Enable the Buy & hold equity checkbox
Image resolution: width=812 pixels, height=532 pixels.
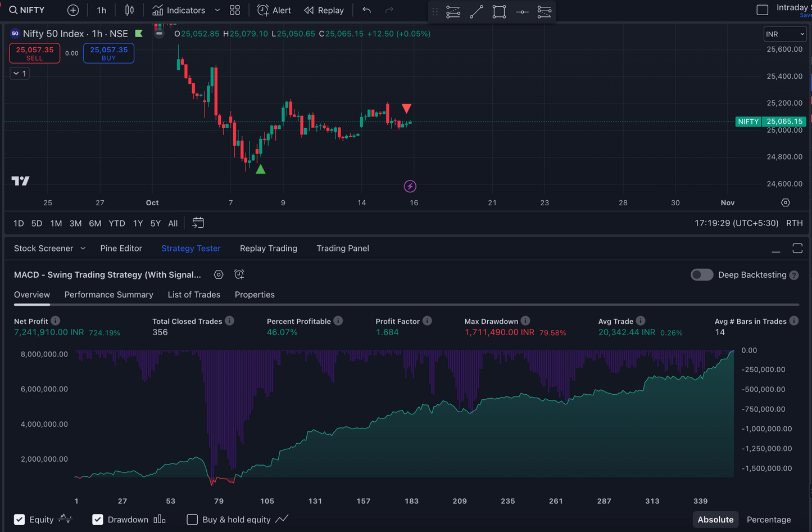(192, 520)
